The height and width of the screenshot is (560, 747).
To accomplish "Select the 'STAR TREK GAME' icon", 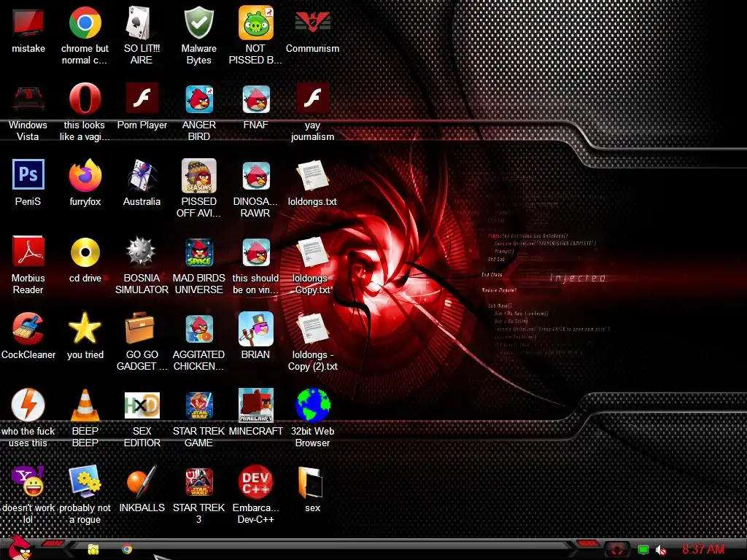I will click(198, 405).
